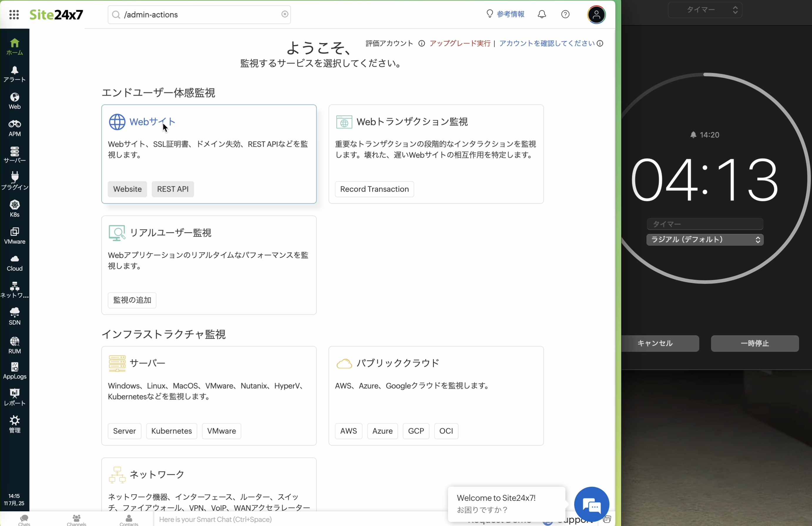Open the app launcher grid icon

pos(14,15)
